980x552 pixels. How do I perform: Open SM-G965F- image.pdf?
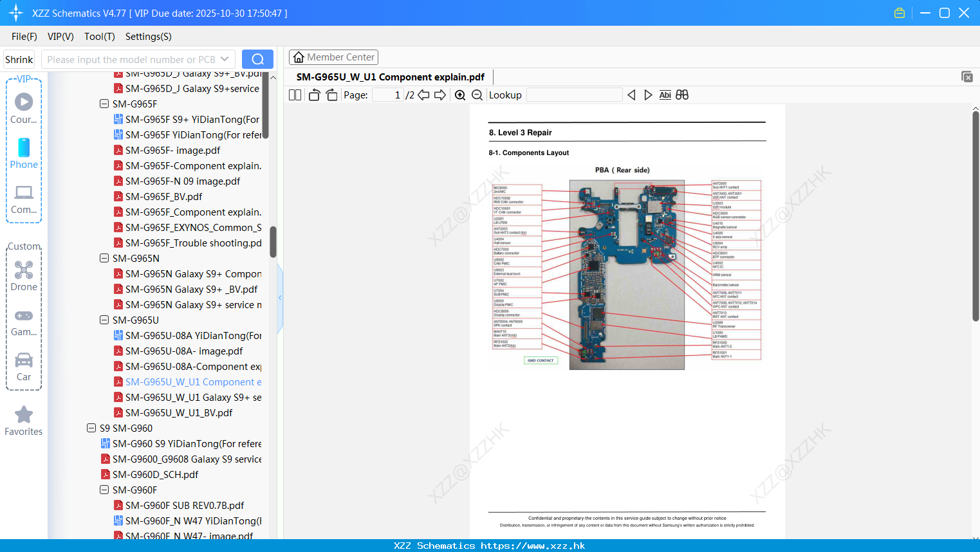click(172, 150)
